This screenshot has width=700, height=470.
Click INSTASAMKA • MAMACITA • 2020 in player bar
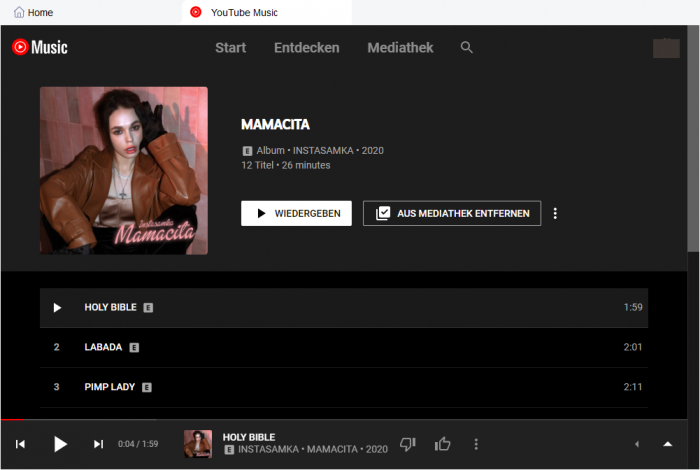(312, 449)
